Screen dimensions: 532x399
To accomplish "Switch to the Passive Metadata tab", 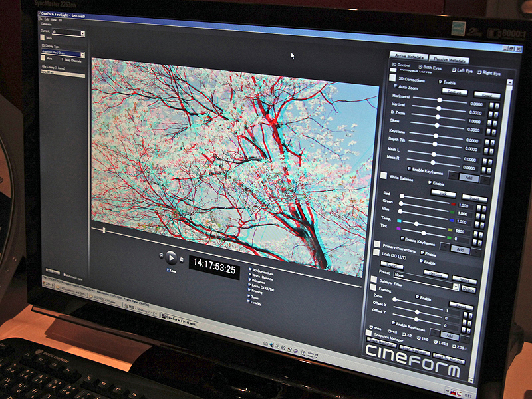I will pyautogui.click(x=450, y=60).
